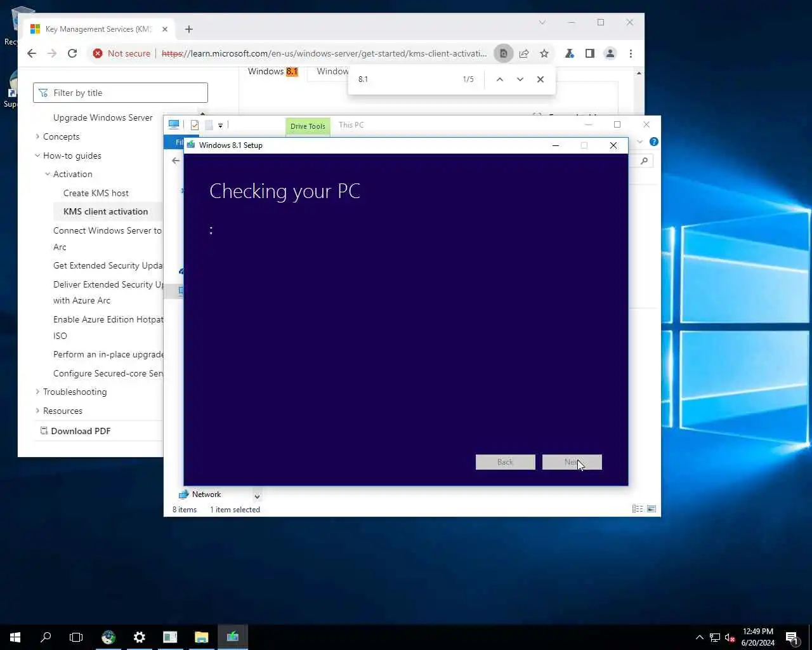Click the Chrome back arrow
Screen dimensions: 812x650
click(32, 53)
